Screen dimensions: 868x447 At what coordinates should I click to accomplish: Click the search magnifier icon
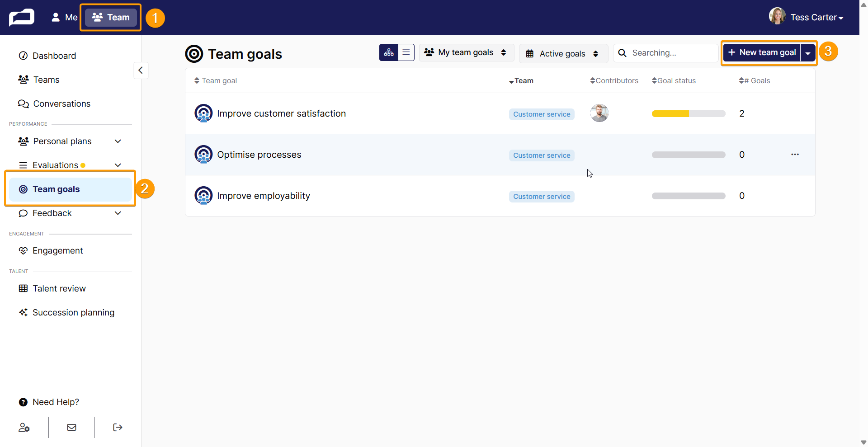point(623,53)
